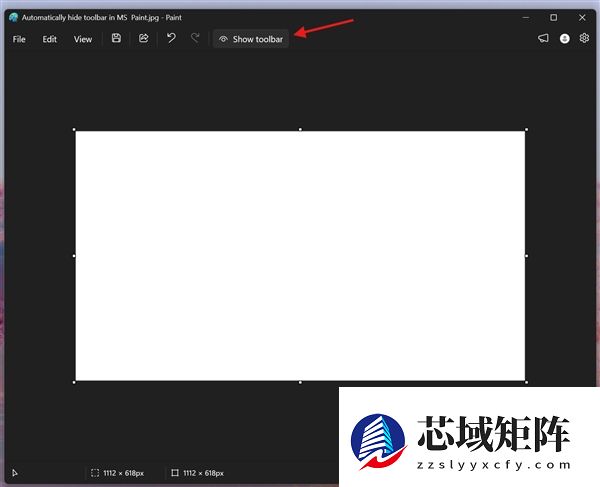
Task: Open the File menu
Action: pos(19,39)
